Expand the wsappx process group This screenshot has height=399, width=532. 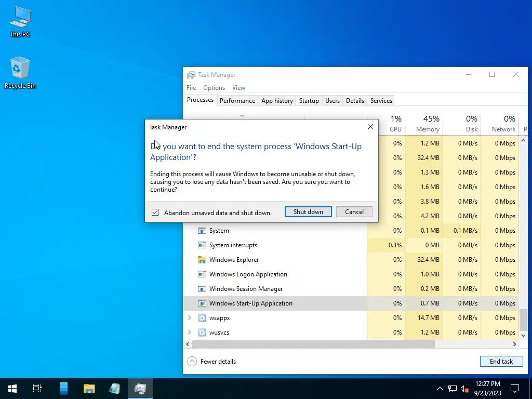pyautogui.click(x=189, y=318)
